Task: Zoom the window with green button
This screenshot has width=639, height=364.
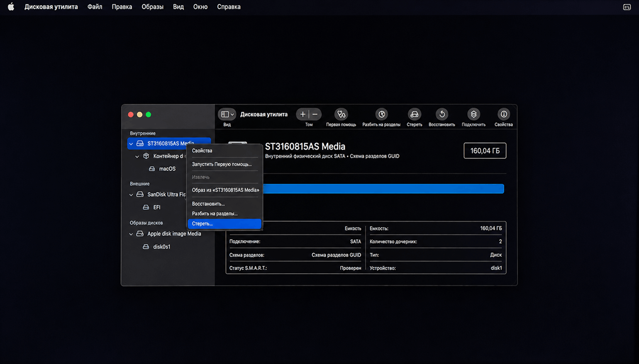Action: (149, 114)
